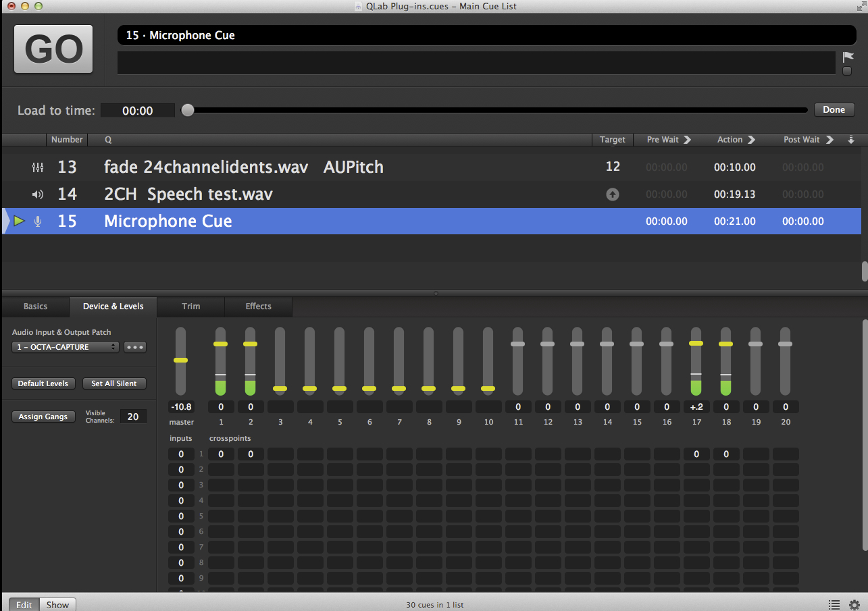Open the cue list panel icon at bottom right
This screenshot has height=611, width=868.
click(x=834, y=605)
